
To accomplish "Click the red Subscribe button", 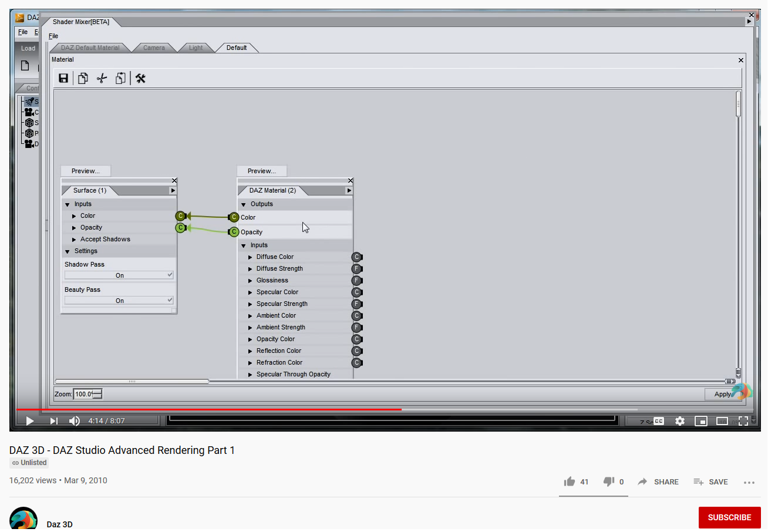I will tap(729, 518).
